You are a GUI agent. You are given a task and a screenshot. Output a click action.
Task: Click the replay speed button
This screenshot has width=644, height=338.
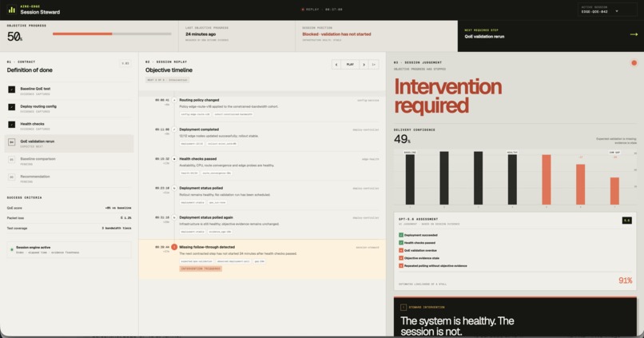click(x=374, y=65)
